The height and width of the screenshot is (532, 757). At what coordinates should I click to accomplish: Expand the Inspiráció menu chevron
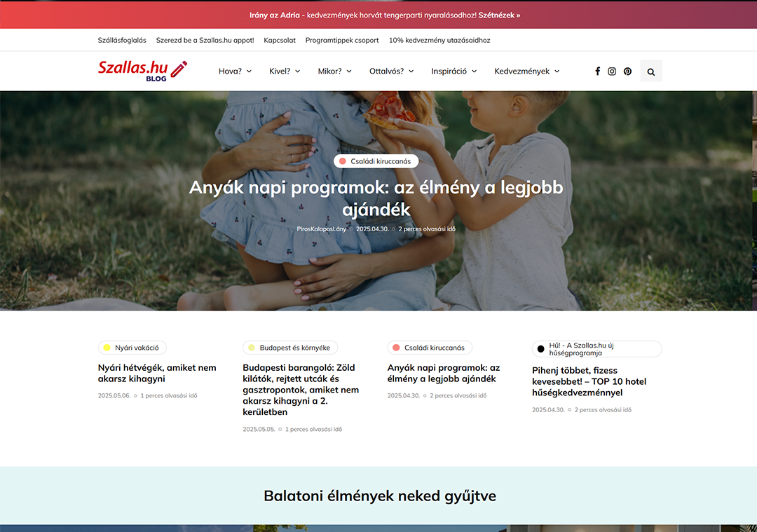click(474, 71)
